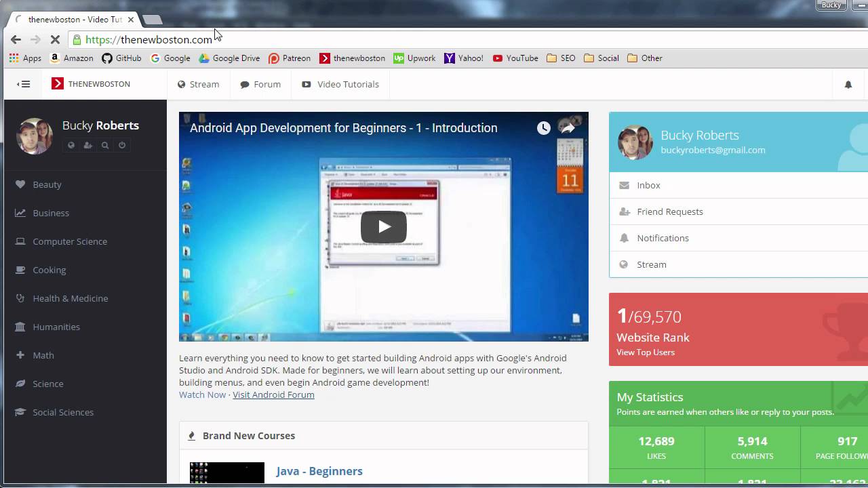
Task: Open a new browser tab
Action: 153,20
